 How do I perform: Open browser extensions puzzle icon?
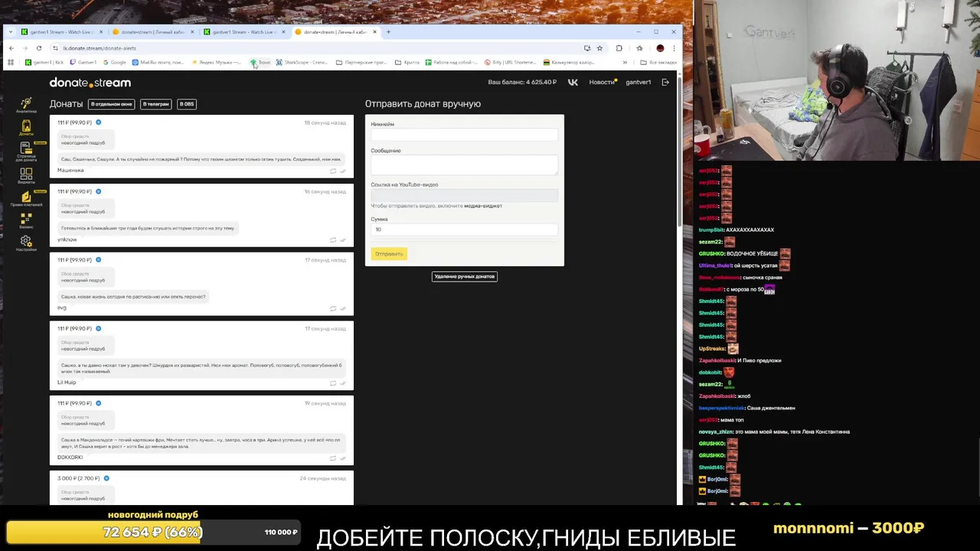tap(619, 48)
